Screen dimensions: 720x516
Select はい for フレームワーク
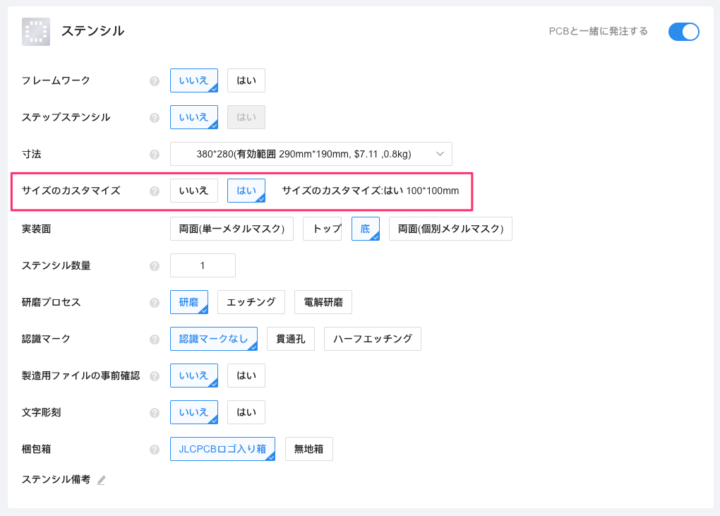[246, 81]
